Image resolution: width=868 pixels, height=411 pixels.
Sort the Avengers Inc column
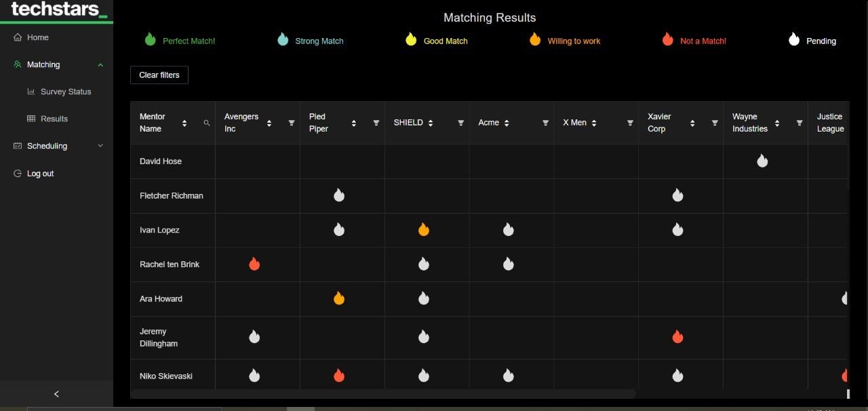tap(269, 123)
